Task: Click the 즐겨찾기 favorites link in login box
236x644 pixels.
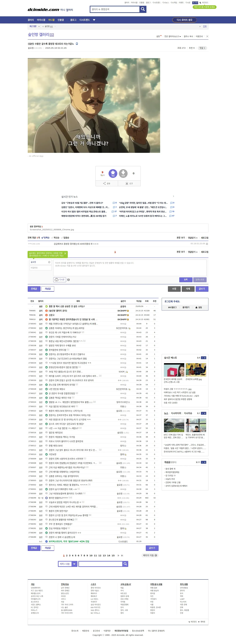Action: point(186,308)
